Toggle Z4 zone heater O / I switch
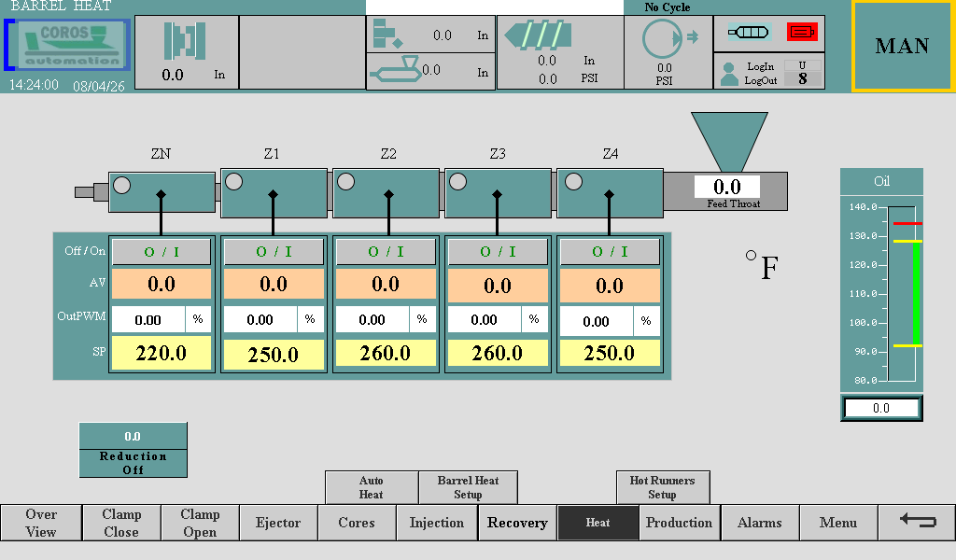 610,251
